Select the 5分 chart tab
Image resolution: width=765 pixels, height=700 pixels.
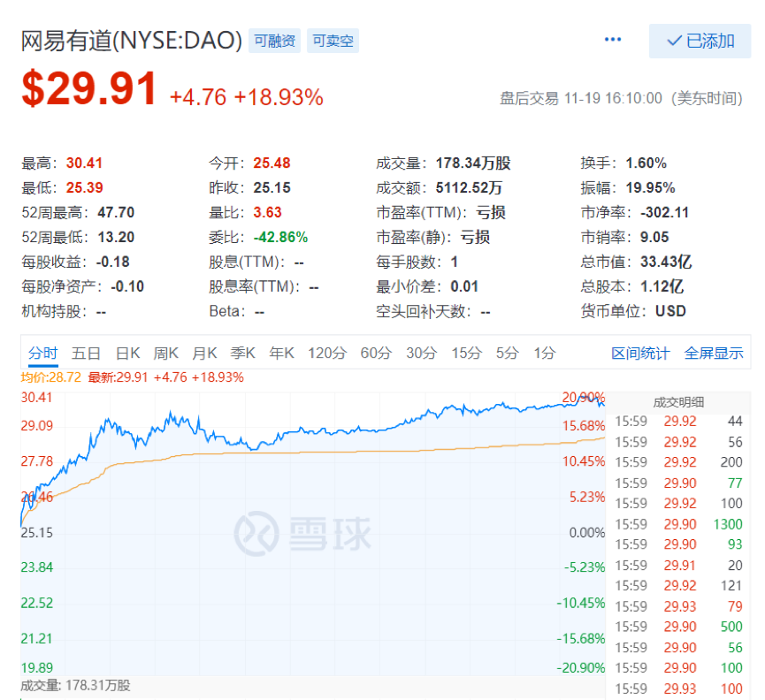(x=507, y=353)
